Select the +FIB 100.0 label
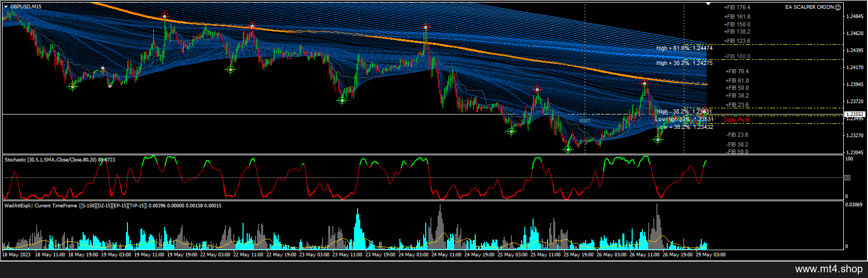The height and width of the screenshot is (278, 868). [737, 57]
